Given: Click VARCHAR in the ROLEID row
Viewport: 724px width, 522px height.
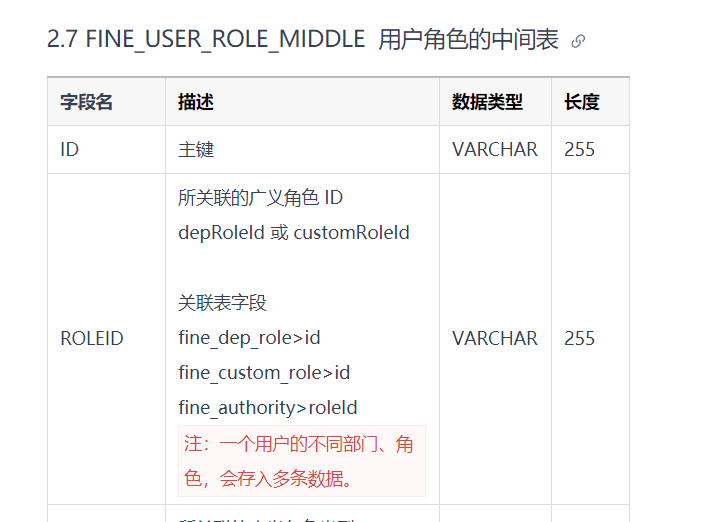Looking at the screenshot, I should [x=495, y=338].
